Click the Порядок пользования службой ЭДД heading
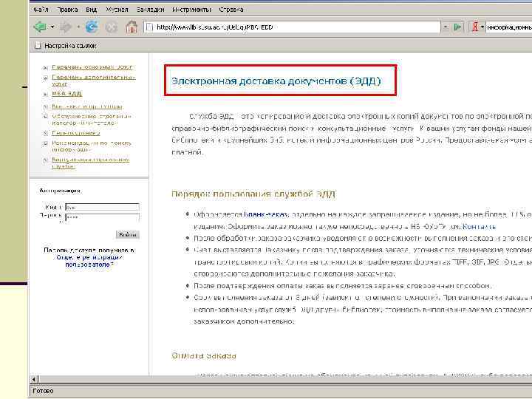 click(253, 194)
